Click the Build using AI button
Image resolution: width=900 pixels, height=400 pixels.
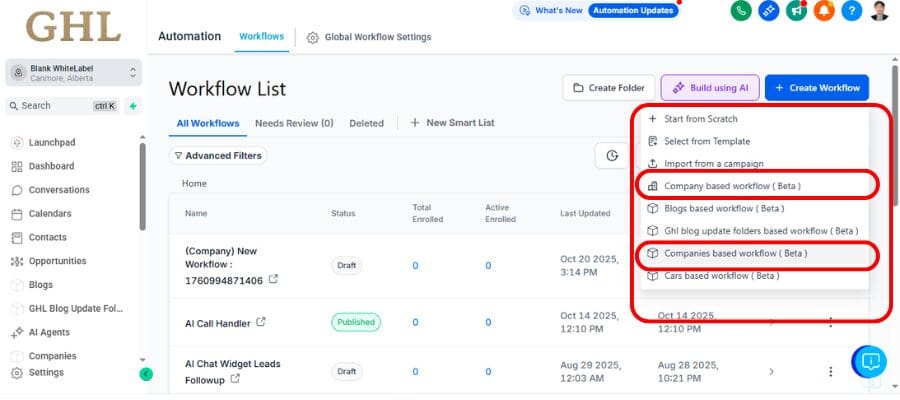[x=708, y=88]
